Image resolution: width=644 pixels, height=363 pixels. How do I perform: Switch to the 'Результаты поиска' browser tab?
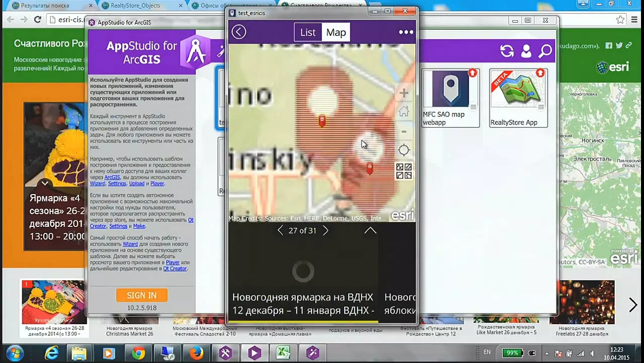pyautogui.click(x=45, y=6)
